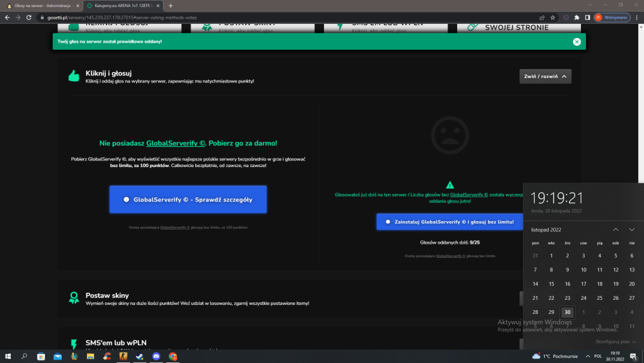Select day 30 in the calendar
Viewport: 644px width, 363px height.
[x=567, y=312]
